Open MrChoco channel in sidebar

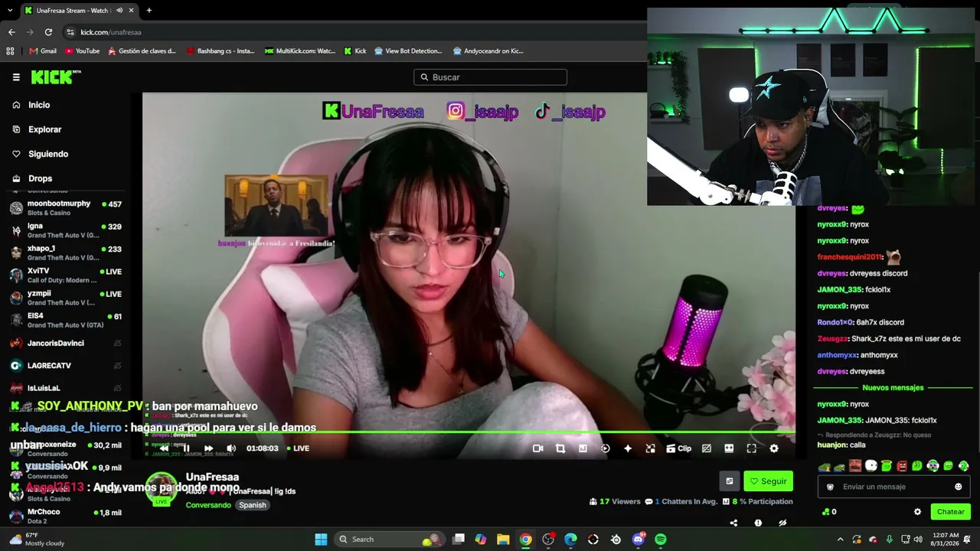[65, 517]
